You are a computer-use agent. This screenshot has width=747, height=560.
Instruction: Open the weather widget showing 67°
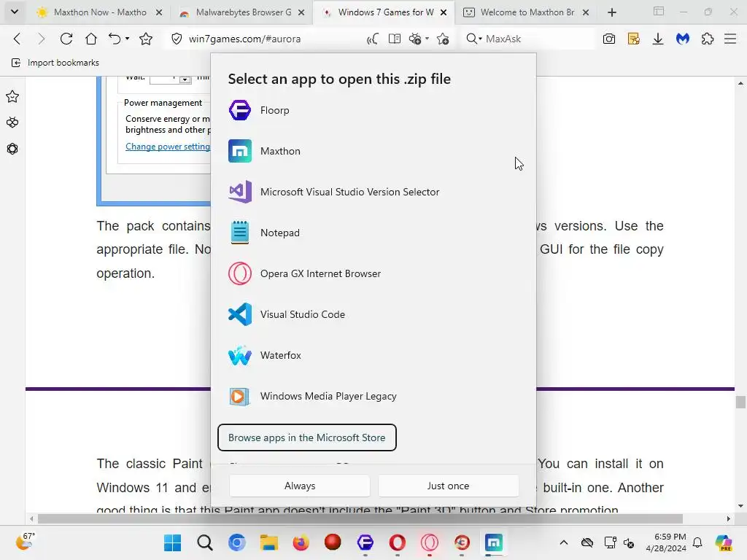25,542
